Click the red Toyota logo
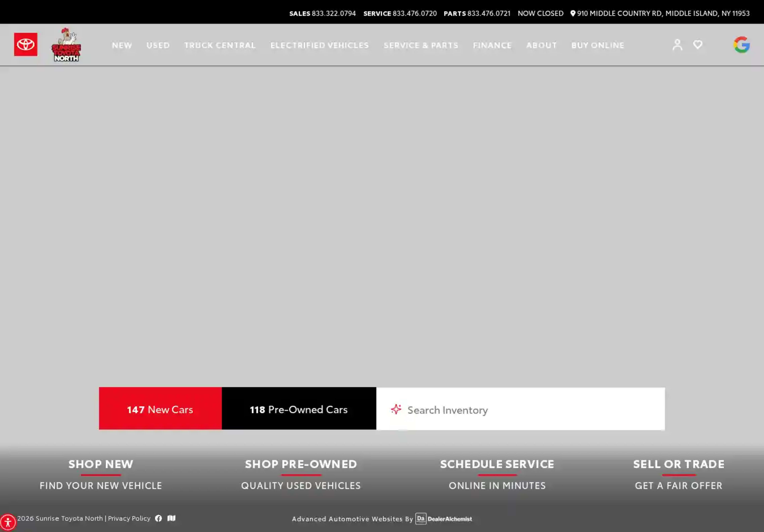 [x=26, y=44]
